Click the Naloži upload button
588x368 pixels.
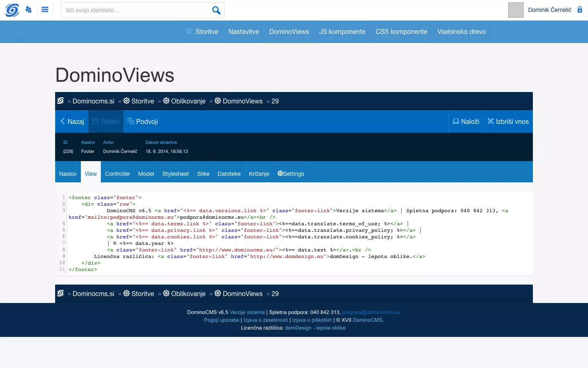click(x=466, y=121)
